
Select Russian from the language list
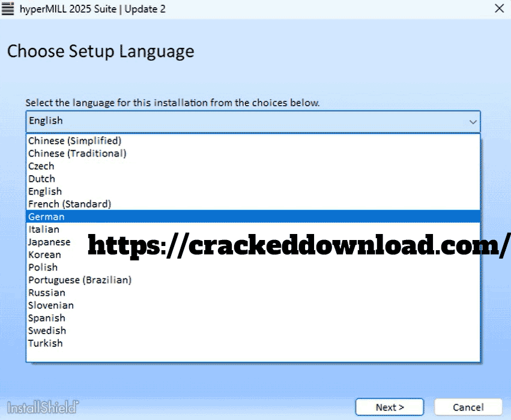coord(253,293)
